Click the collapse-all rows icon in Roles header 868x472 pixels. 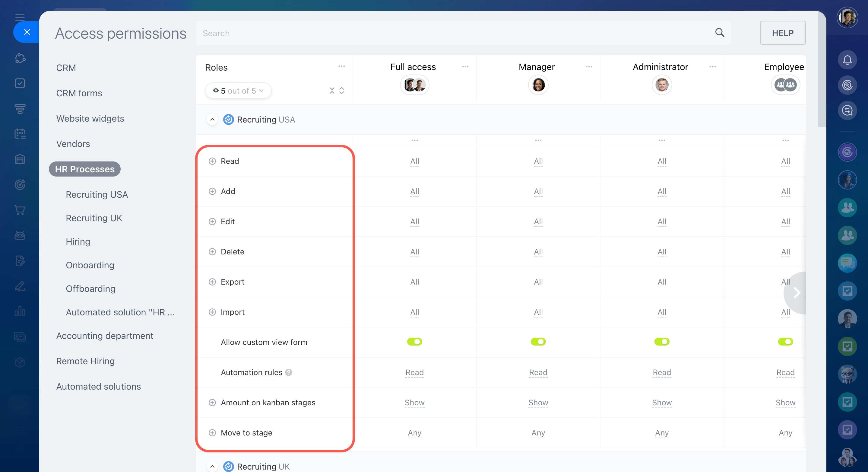(332, 90)
